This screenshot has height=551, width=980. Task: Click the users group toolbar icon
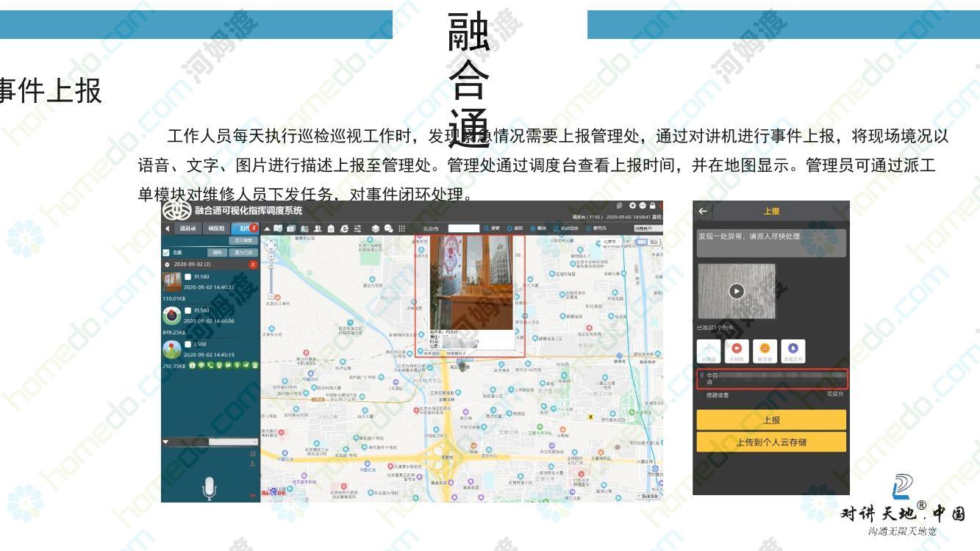[x=318, y=228]
